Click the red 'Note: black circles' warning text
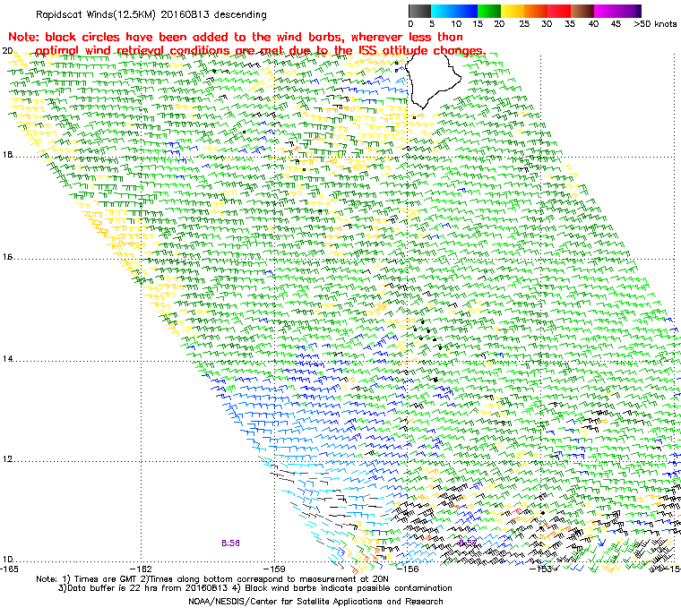681x616 pixels. [235, 37]
